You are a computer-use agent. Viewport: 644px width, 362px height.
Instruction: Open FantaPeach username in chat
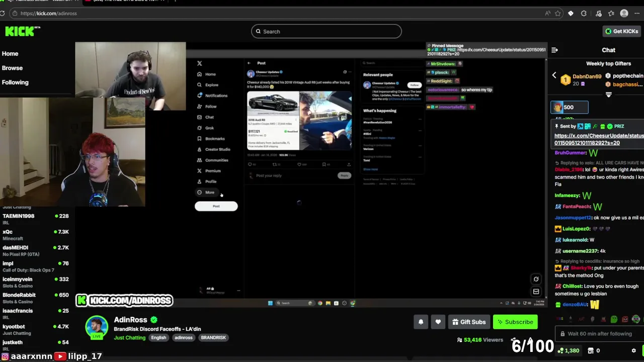point(576,207)
